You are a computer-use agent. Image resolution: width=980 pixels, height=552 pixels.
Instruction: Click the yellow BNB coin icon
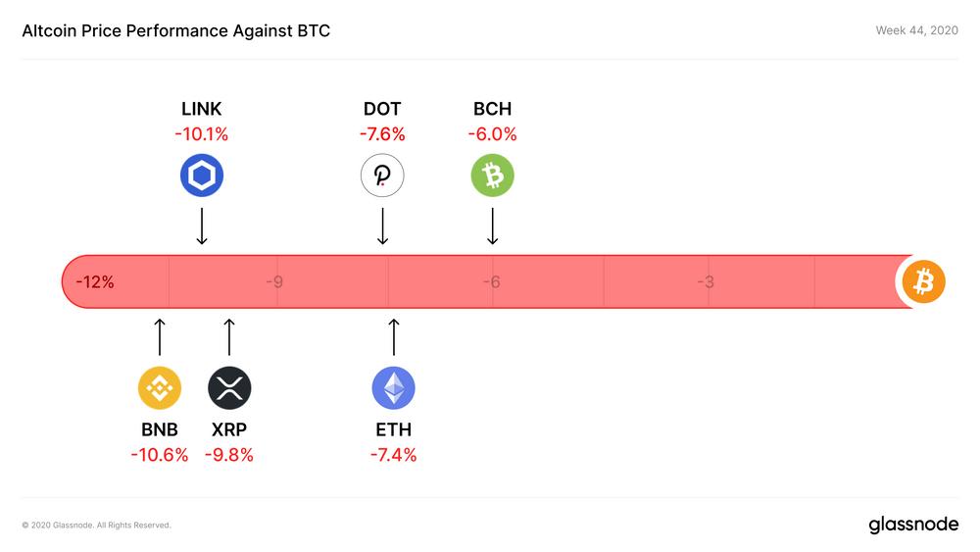[x=159, y=388]
